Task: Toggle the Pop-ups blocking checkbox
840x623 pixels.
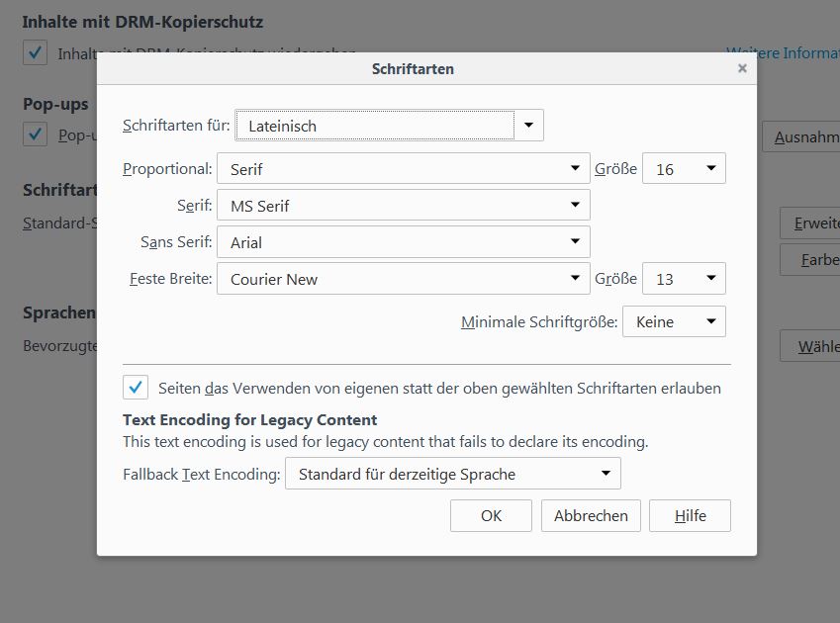Action: click(x=36, y=134)
